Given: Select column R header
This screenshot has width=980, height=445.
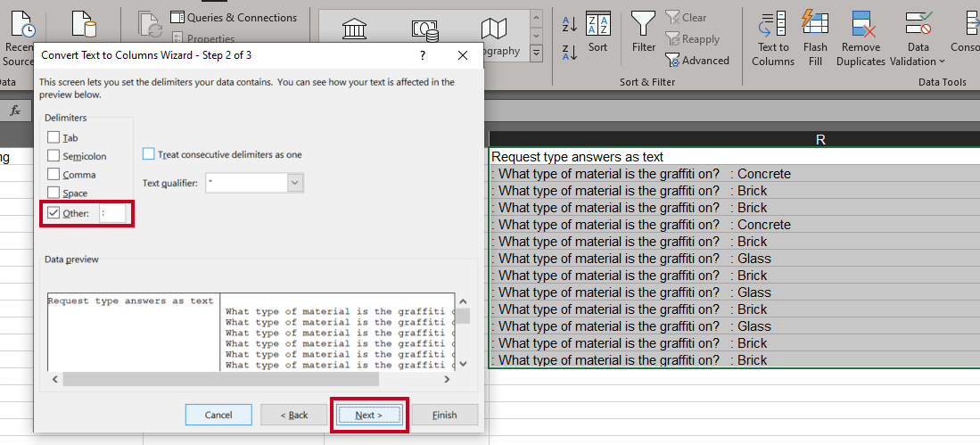Looking at the screenshot, I should [820, 140].
